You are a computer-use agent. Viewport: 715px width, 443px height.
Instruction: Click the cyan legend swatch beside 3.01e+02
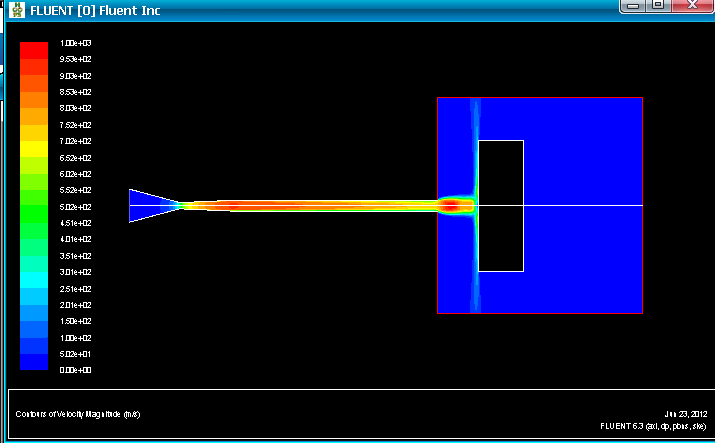click(x=34, y=271)
